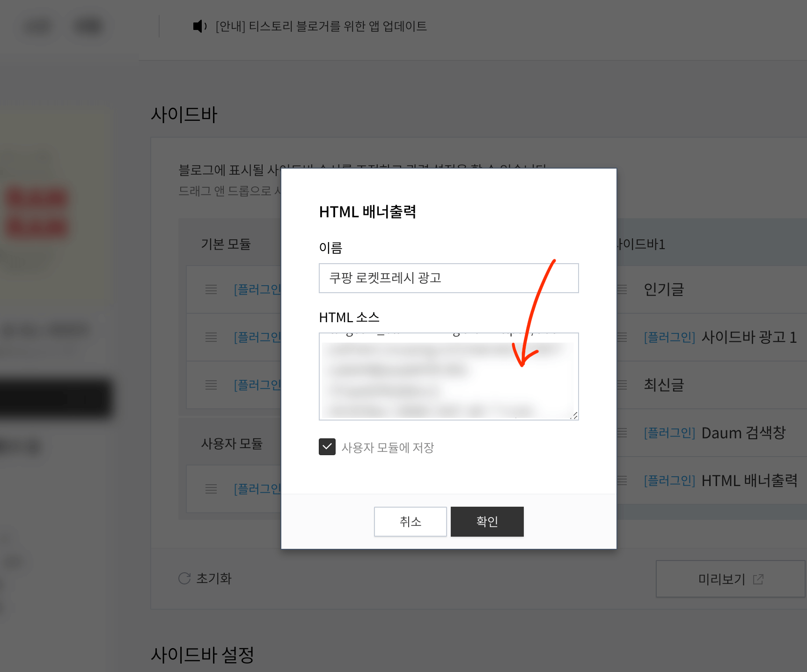Click the 사용자 모듈 section heading
Image resolution: width=807 pixels, height=672 pixels.
click(x=232, y=443)
